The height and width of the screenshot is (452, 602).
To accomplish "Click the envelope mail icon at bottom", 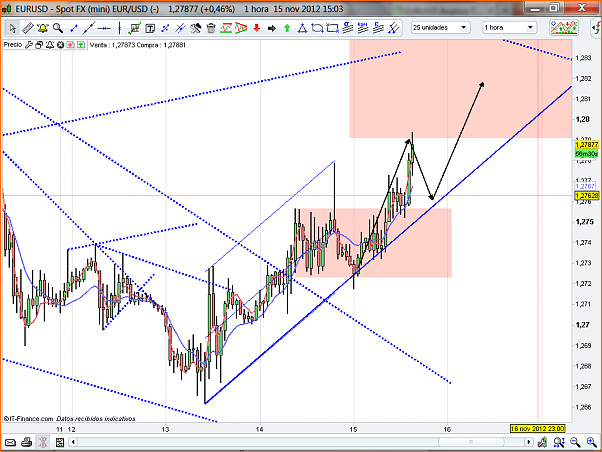I will pos(10,443).
